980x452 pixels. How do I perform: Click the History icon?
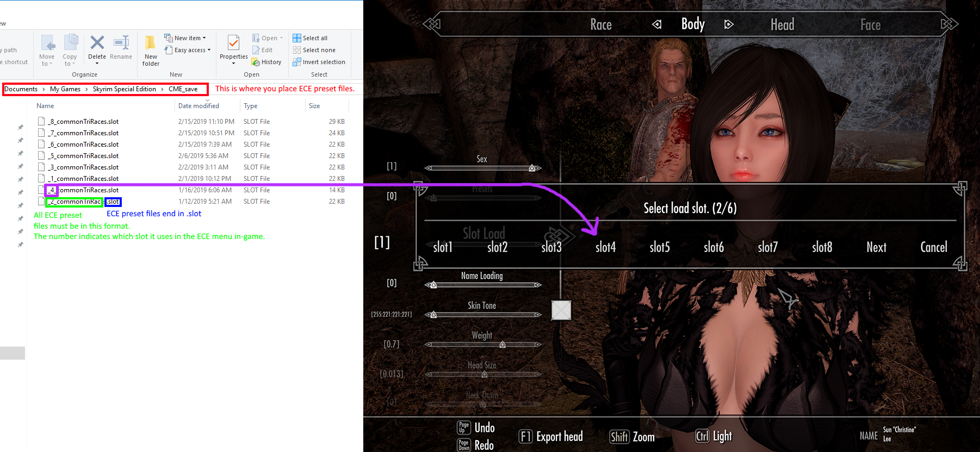[256, 62]
